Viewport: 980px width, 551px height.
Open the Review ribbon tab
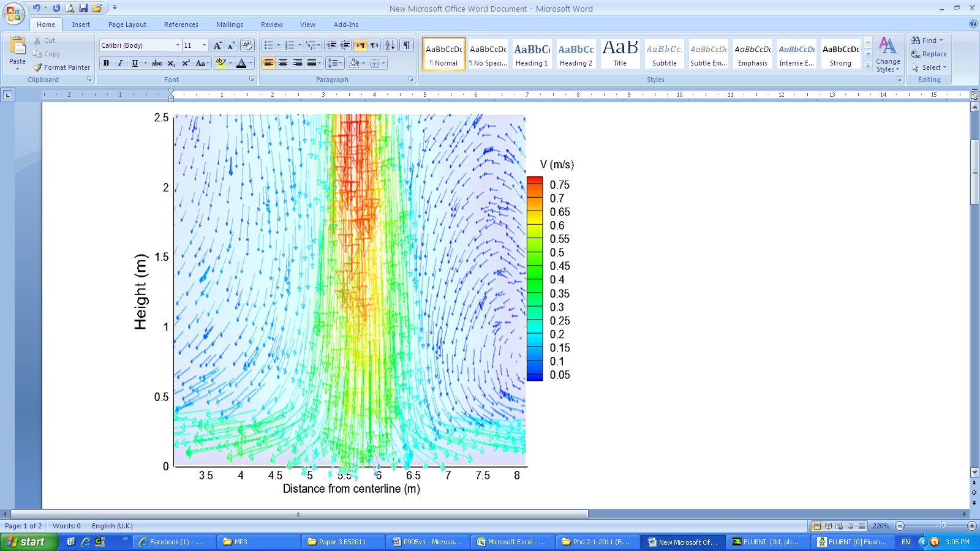click(271, 24)
